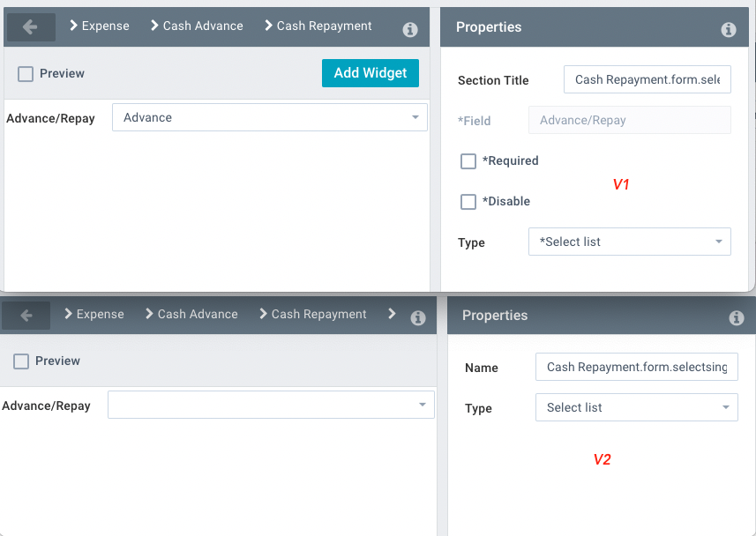Open the Advance/Repay dropdown showing Advance

point(268,117)
